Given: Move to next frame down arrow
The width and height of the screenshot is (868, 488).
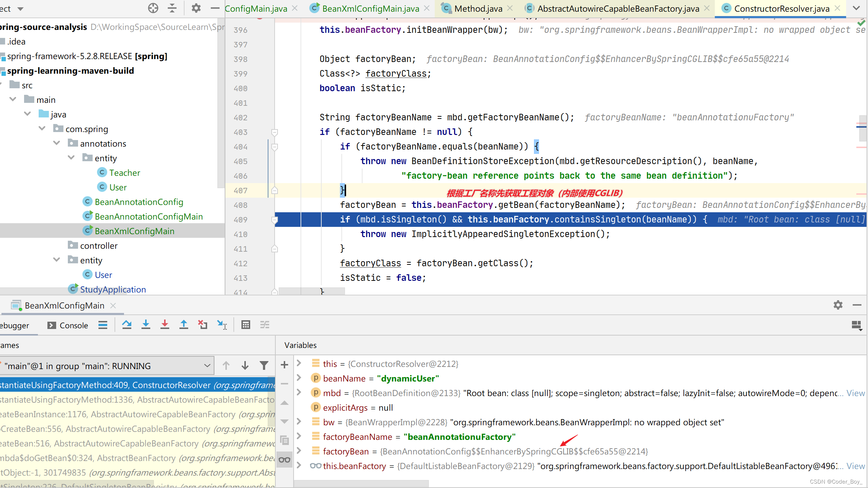Looking at the screenshot, I should point(245,365).
